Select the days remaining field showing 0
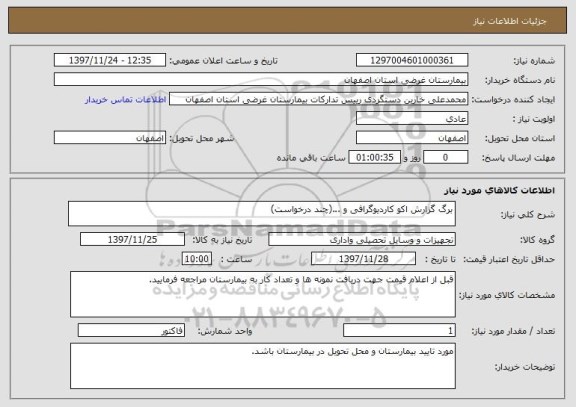Screen dimensions: 576x407 tap(446, 157)
